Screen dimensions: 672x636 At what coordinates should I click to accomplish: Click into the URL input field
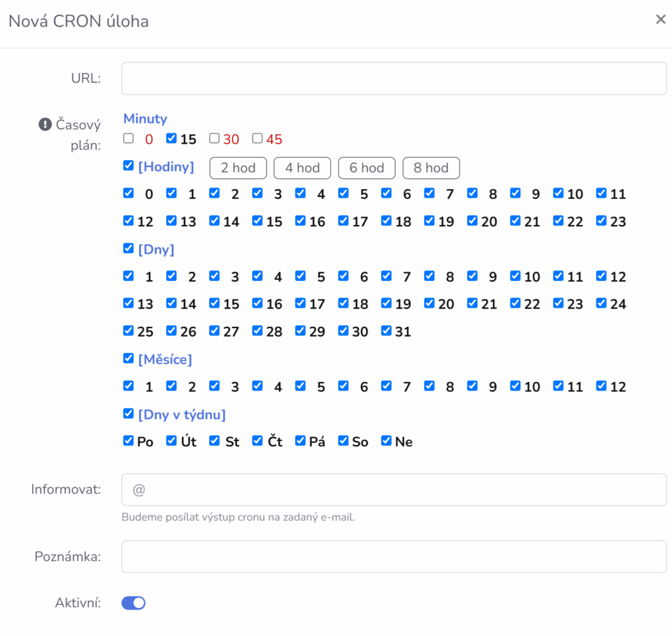tap(394, 79)
